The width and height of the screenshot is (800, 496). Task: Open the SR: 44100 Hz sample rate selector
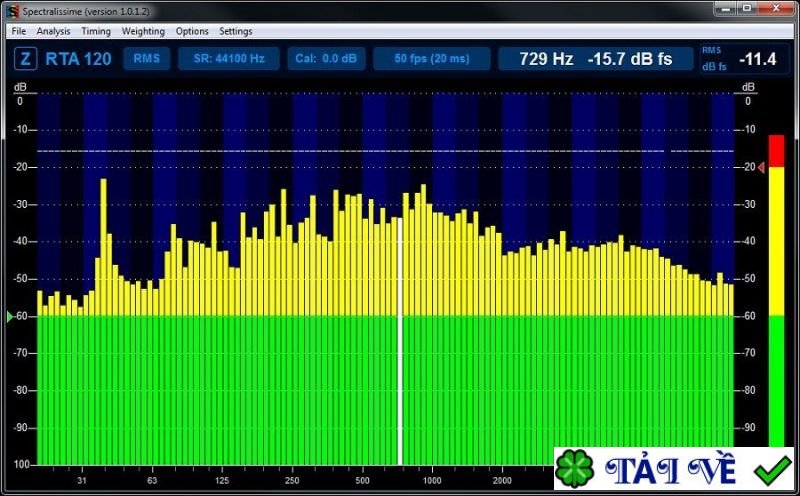pyautogui.click(x=229, y=58)
